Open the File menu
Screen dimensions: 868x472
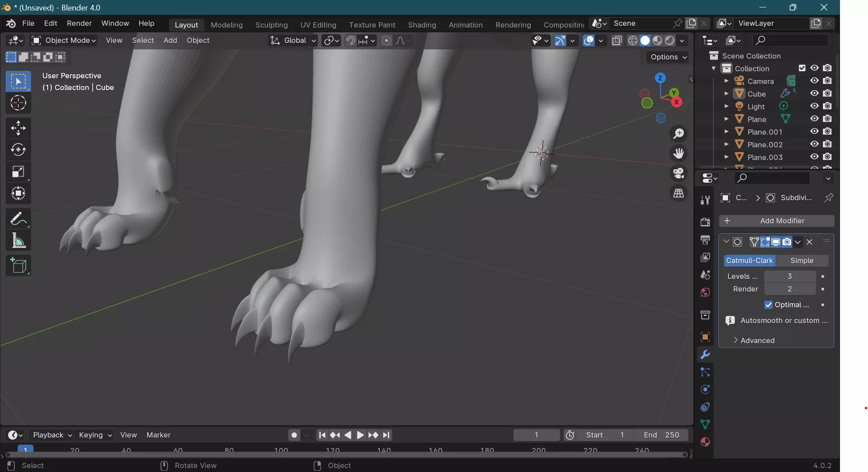tap(28, 24)
